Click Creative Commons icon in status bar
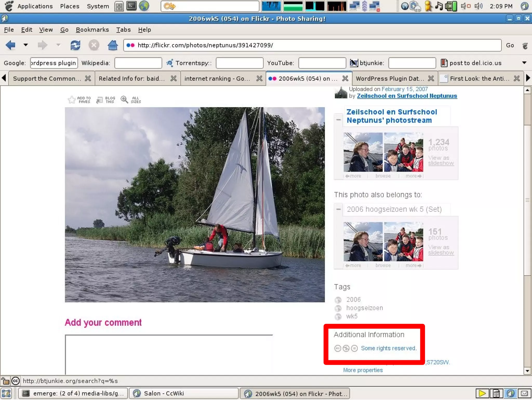This screenshot has width=532, height=400. (x=16, y=381)
